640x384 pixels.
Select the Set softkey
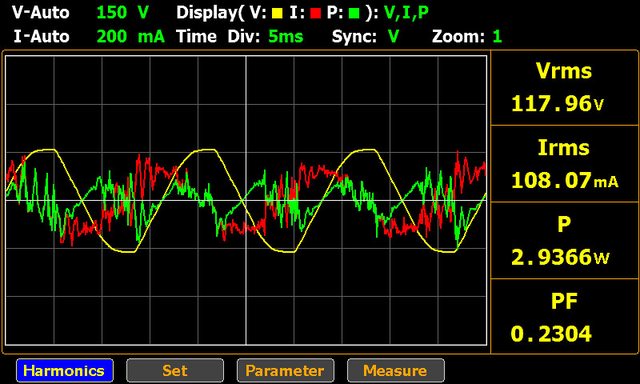[x=175, y=371]
